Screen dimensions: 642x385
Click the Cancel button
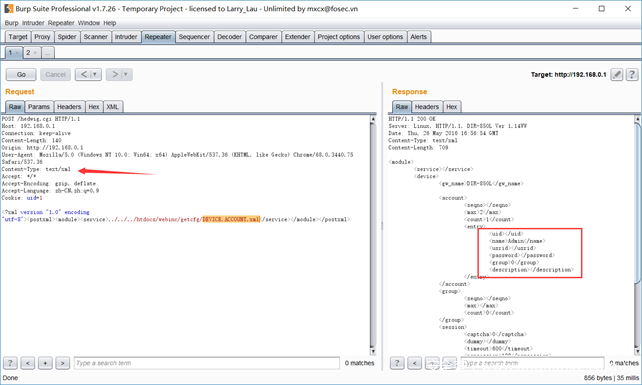tap(55, 75)
